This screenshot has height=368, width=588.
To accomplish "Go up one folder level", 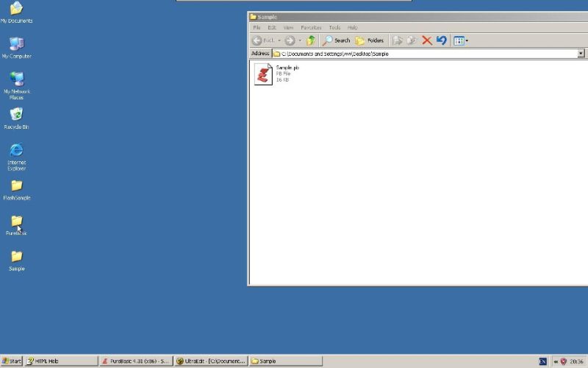I will click(310, 40).
